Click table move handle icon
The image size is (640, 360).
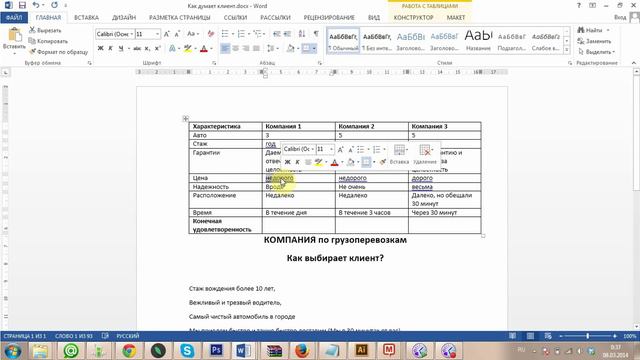[185, 119]
